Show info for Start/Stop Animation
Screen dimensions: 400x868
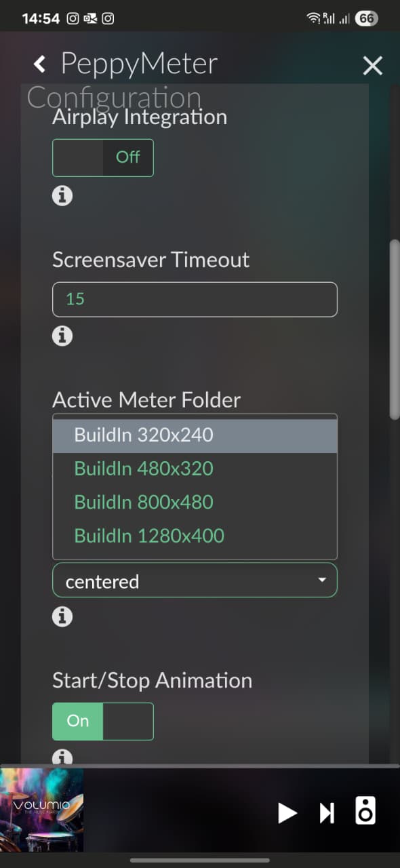point(62,757)
